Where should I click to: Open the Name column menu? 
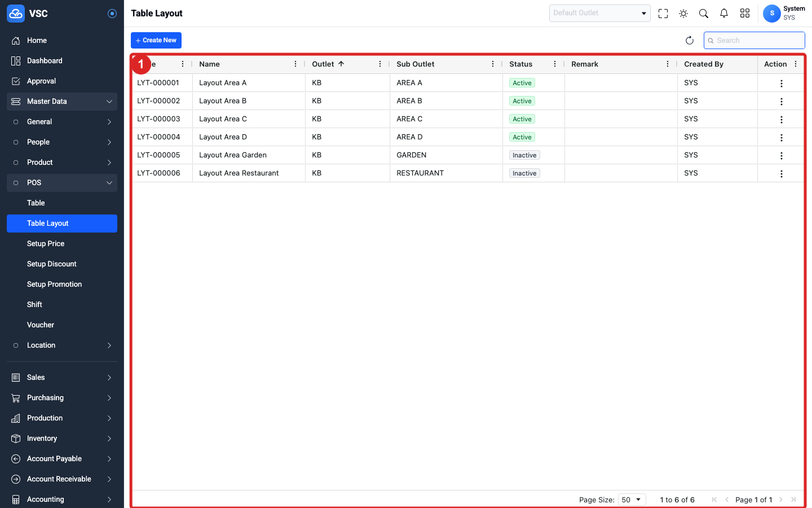(295, 64)
